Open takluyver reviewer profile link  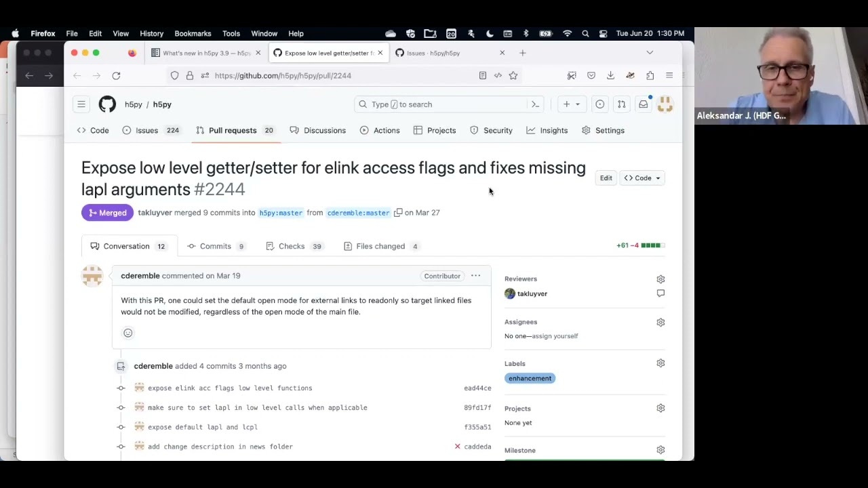point(532,293)
